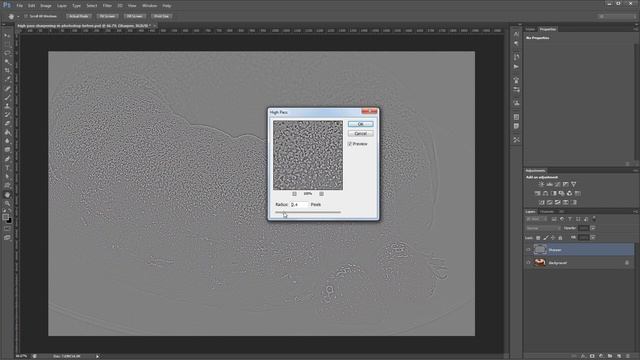Open the Window menu

point(149,6)
